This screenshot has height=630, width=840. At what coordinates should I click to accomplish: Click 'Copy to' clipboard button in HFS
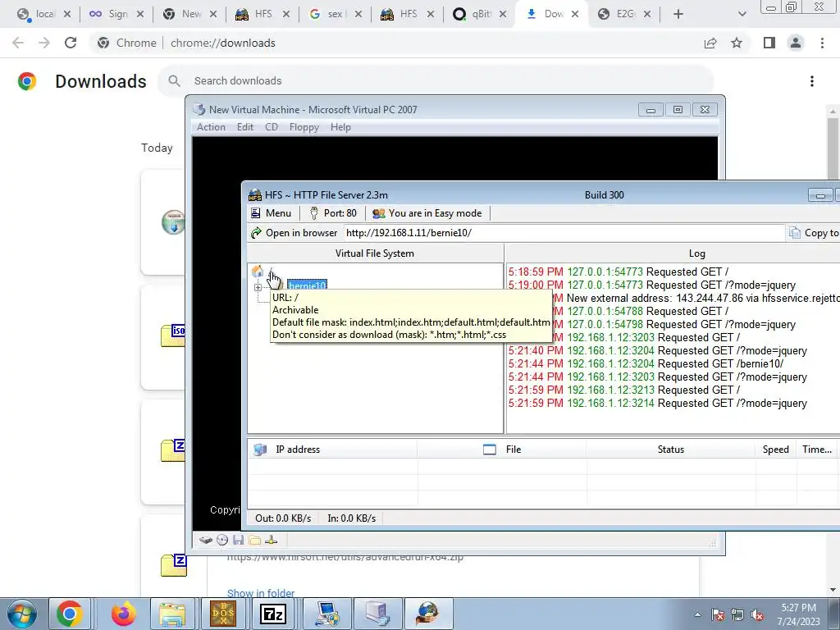[815, 233]
